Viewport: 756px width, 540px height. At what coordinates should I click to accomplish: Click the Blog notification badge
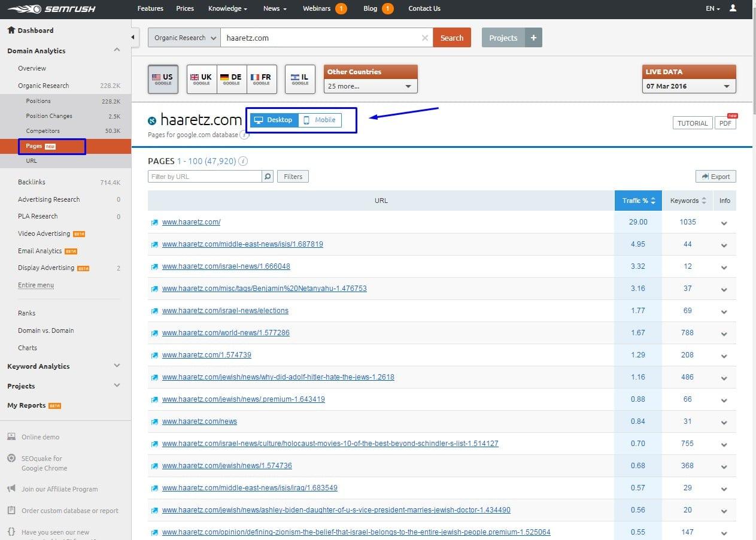click(387, 8)
